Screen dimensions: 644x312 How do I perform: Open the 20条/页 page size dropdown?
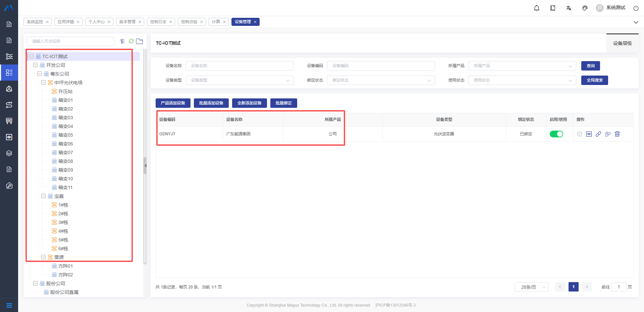click(531, 287)
